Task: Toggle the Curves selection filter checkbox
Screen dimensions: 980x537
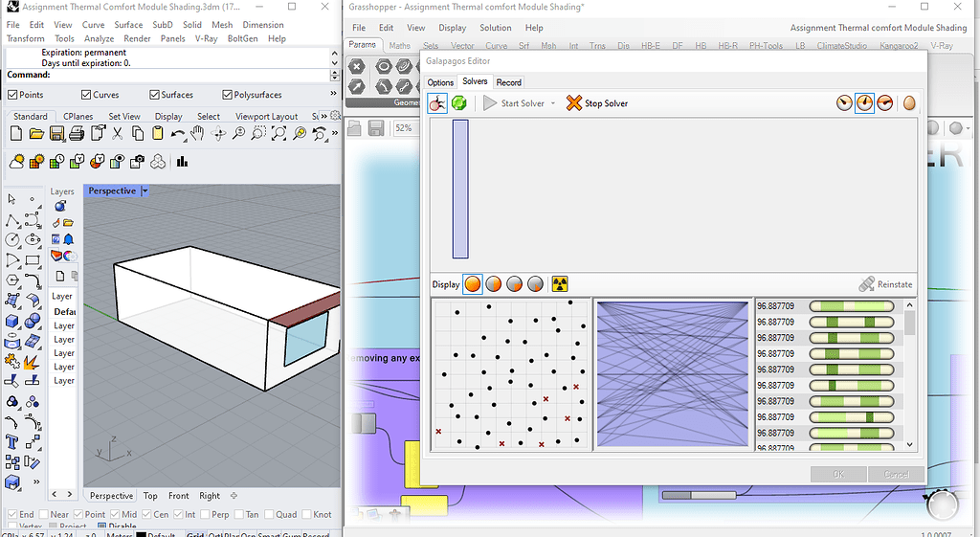Action: point(86,95)
